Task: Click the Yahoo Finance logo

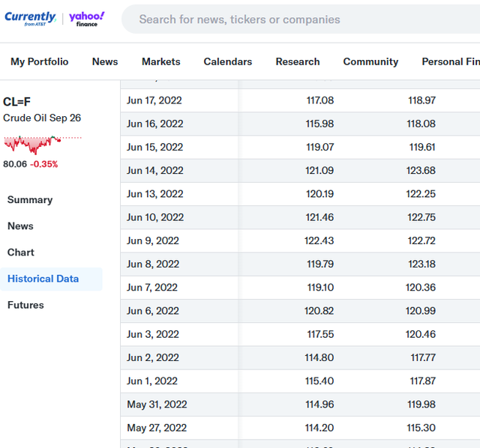Action: 87,19
